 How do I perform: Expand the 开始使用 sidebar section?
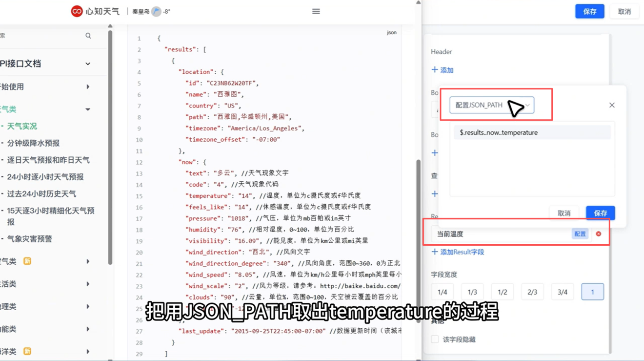click(x=88, y=86)
